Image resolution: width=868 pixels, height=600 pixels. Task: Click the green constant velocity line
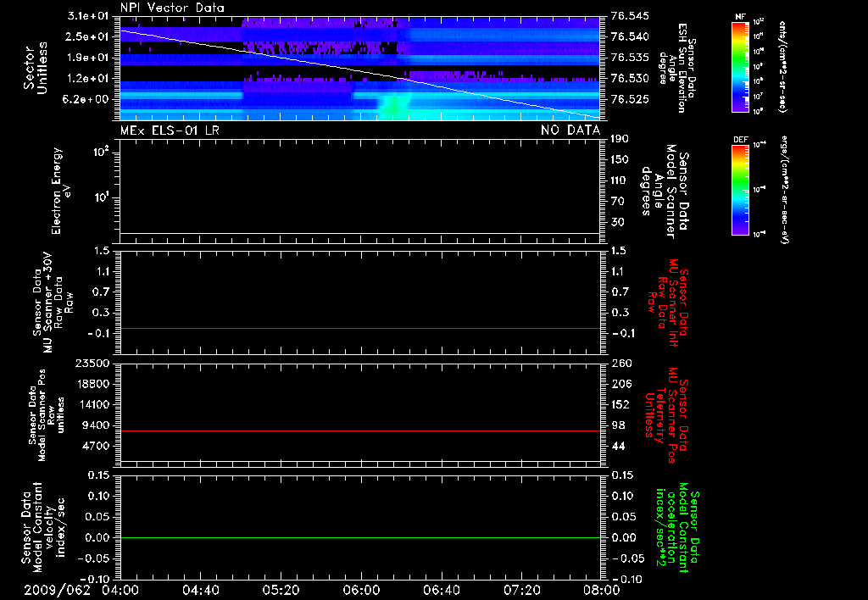(x=359, y=537)
